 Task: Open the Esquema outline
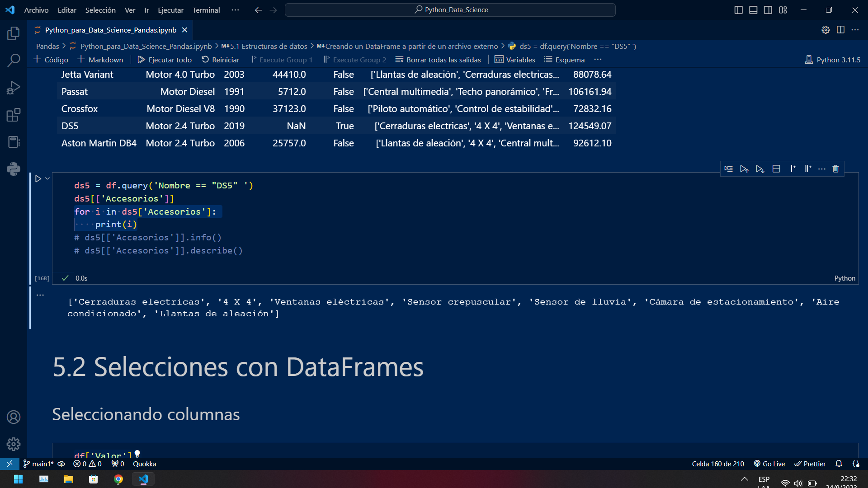point(564,60)
